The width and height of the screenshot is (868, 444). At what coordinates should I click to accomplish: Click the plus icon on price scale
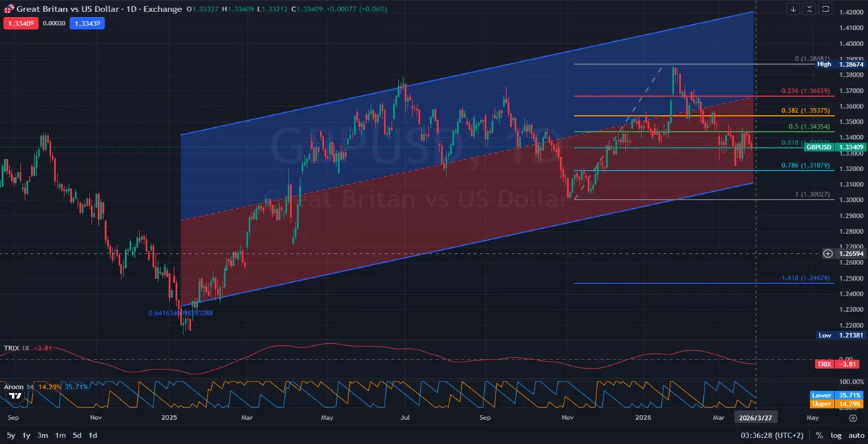827,253
